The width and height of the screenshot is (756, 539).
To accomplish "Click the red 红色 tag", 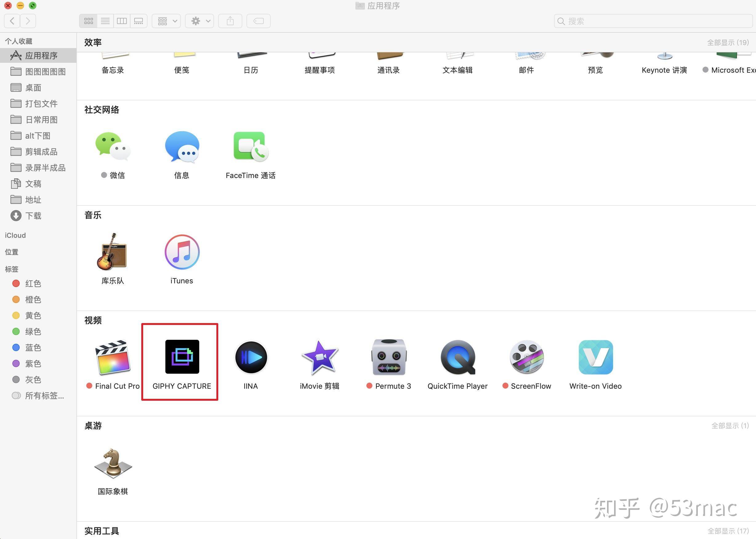I will click(x=33, y=283).
